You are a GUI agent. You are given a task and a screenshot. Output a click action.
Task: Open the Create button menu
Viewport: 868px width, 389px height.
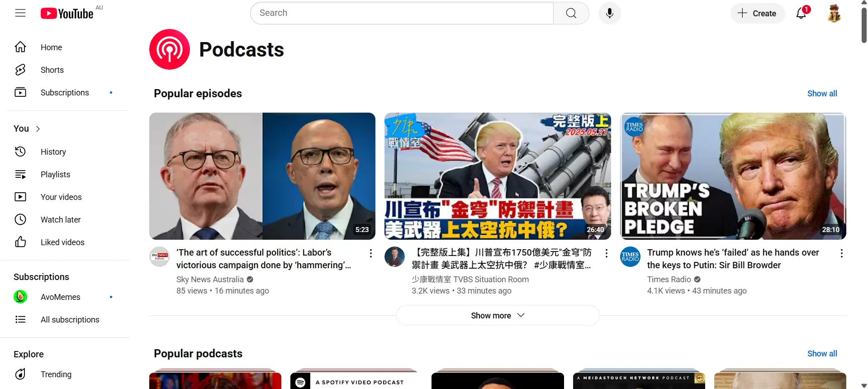tap(757, 13)
